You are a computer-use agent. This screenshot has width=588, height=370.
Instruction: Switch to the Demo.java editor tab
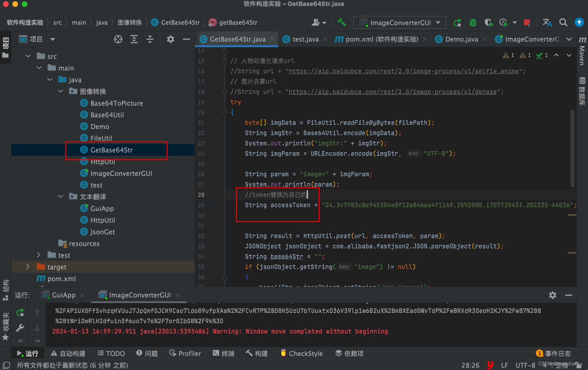click(x=461, y=39)
